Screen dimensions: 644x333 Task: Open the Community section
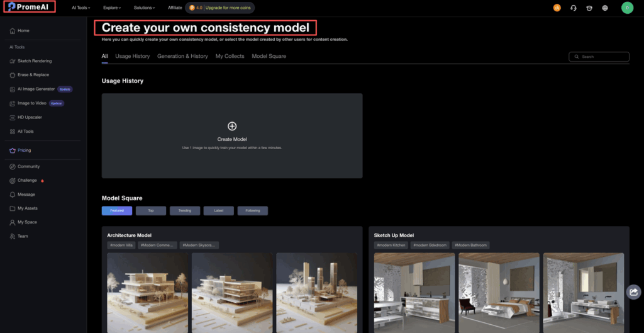coord(25,166)
